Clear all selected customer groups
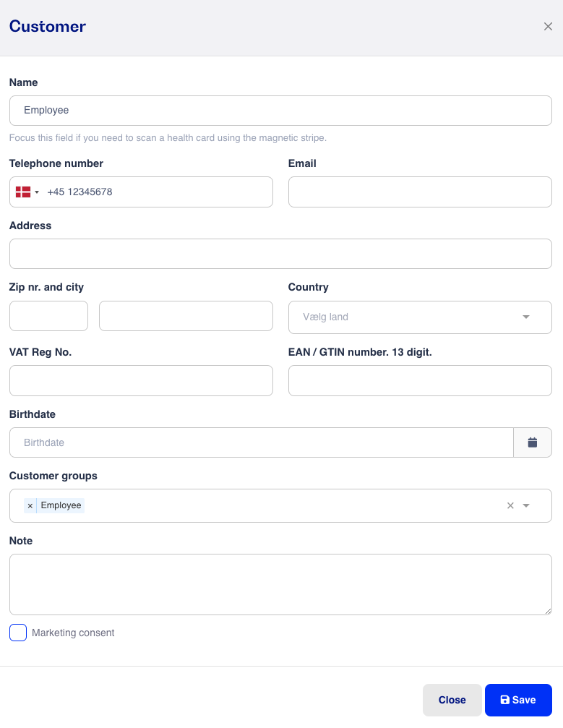Viewport: 563px width, 728px height. tap(510, 505)
